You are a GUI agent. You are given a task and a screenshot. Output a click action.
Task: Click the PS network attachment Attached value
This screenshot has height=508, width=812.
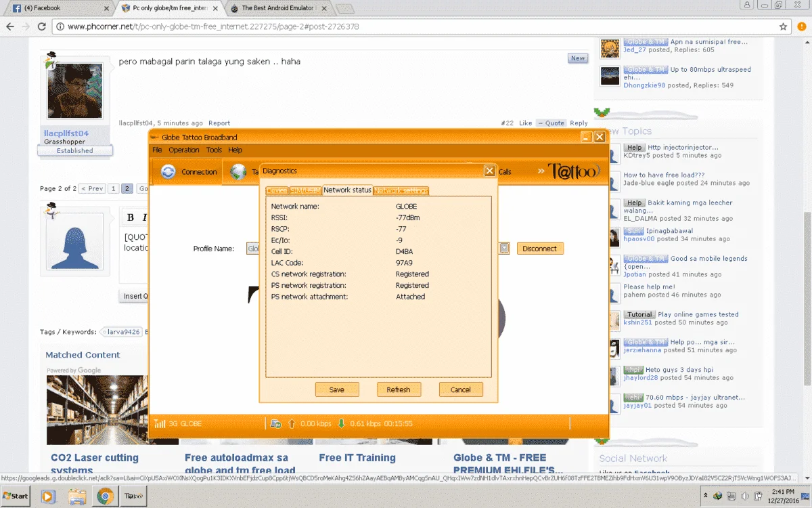(x=411, y=297)
